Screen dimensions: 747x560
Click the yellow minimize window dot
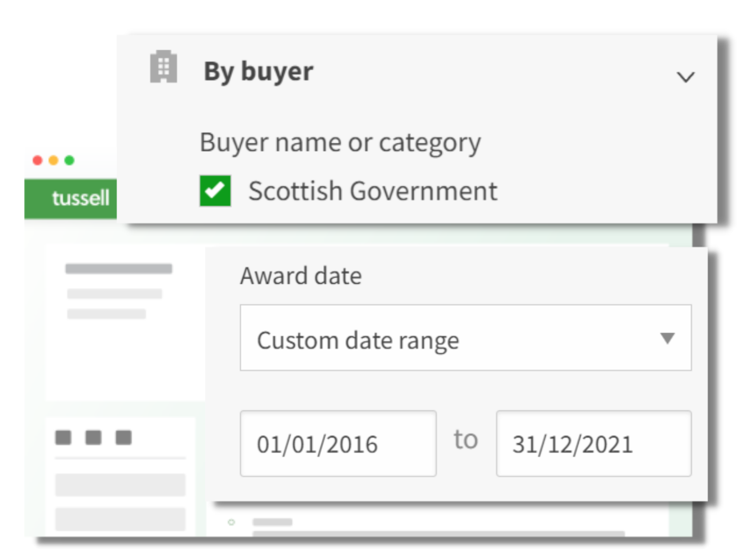pyautogui.click(x=54, y=161)
